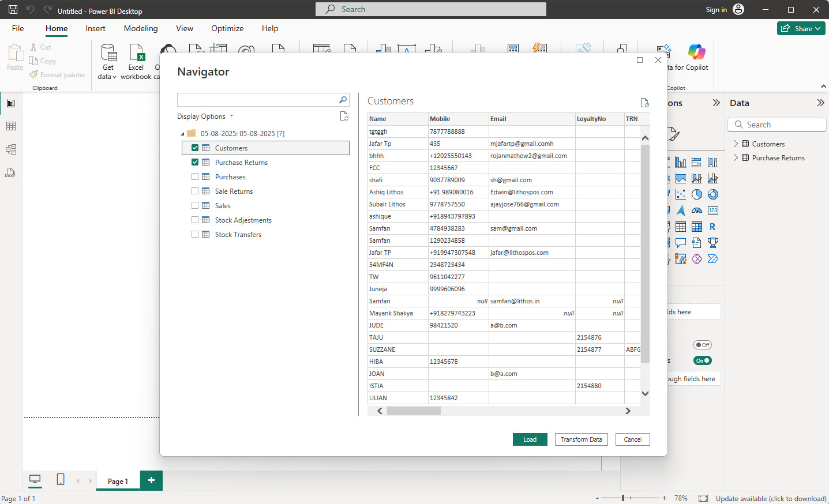
Task: Click the Copilot icon in ribbon
Action: (696, 53)
